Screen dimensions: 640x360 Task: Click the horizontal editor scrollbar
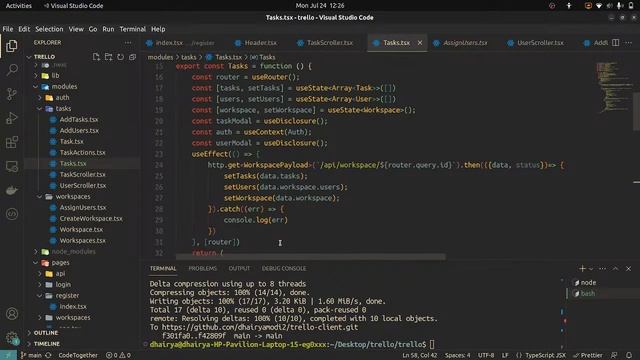click(311, 257)
